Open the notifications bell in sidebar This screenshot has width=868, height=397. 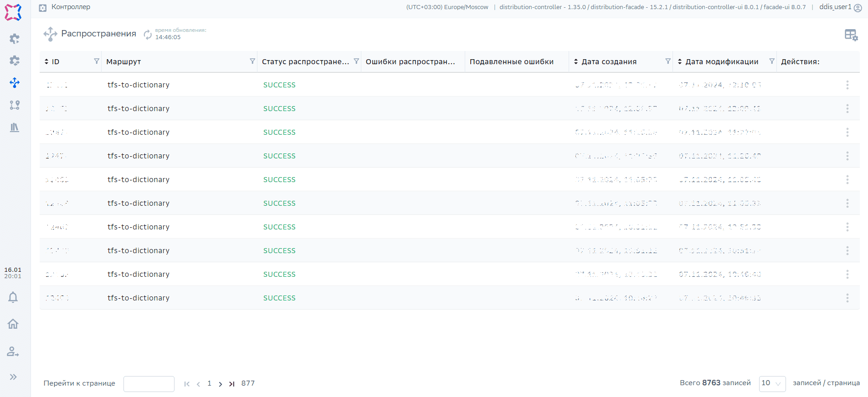(13, 297)
